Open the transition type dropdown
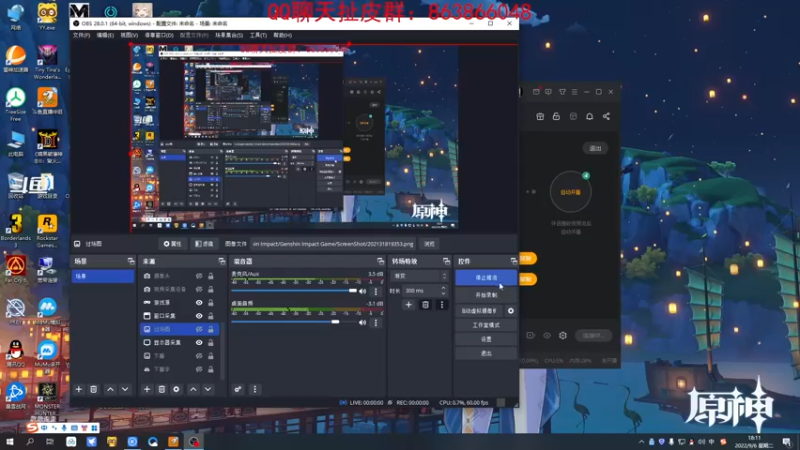Image resolution: width=800 pixels, height=450 pixels. pyautogui.click(x=419, y=276)
